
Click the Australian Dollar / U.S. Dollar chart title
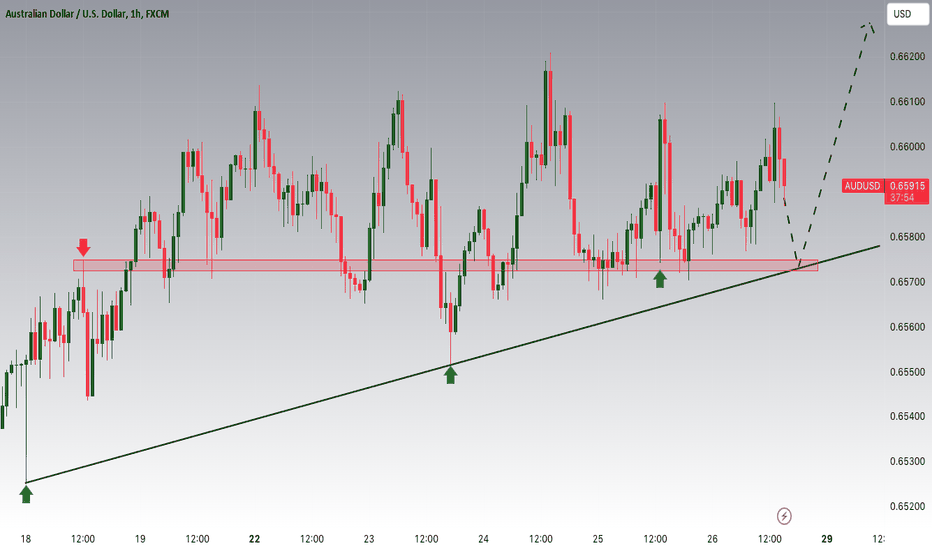coord(87,14)
